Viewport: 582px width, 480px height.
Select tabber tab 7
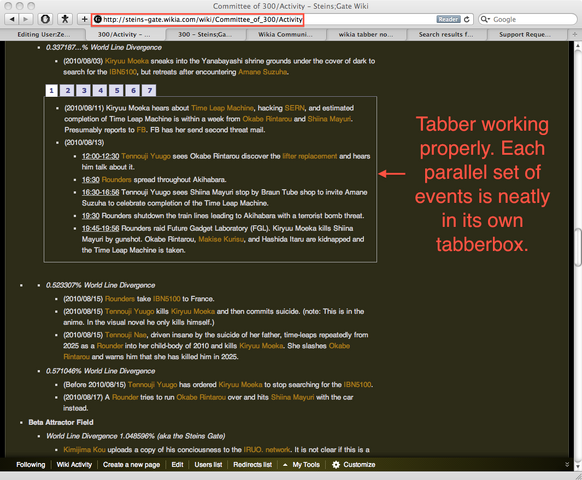pyautogui.click(x=150, y=90)
